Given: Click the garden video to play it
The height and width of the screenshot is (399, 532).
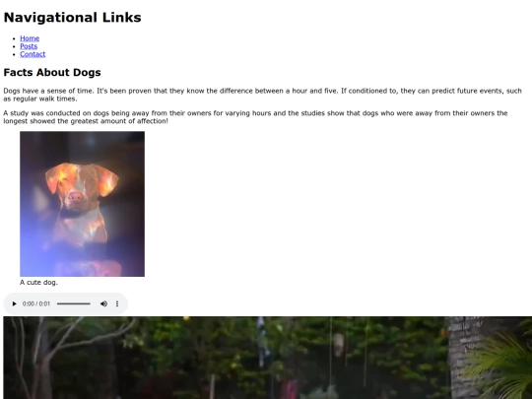Looking at the screenshot, I should [x=267, y=358].
